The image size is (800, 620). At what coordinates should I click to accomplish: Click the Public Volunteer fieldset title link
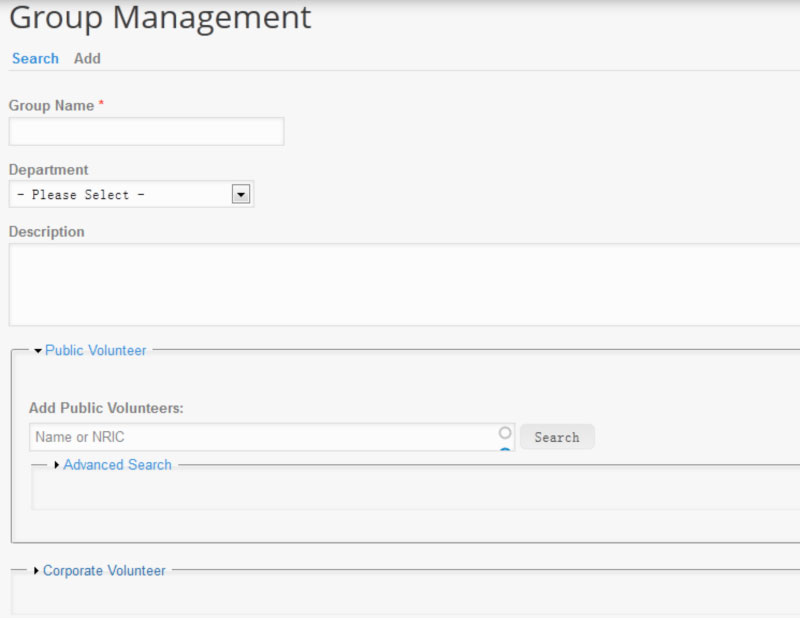coord(95,351)
